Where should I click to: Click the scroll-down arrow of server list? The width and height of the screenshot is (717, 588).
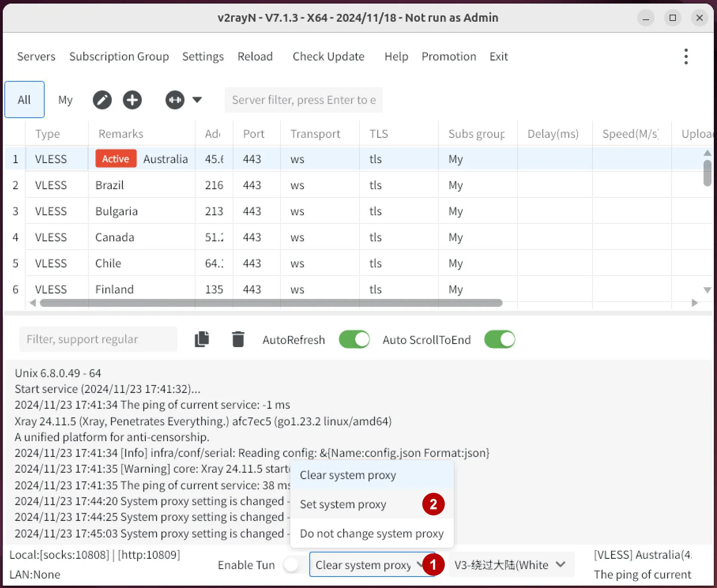(708, 290)
